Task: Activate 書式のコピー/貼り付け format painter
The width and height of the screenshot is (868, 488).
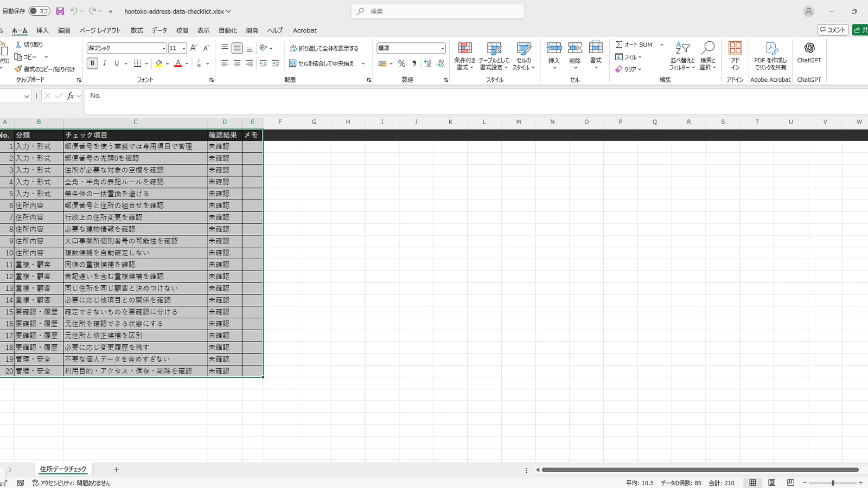Action: (x=44, y=69)
